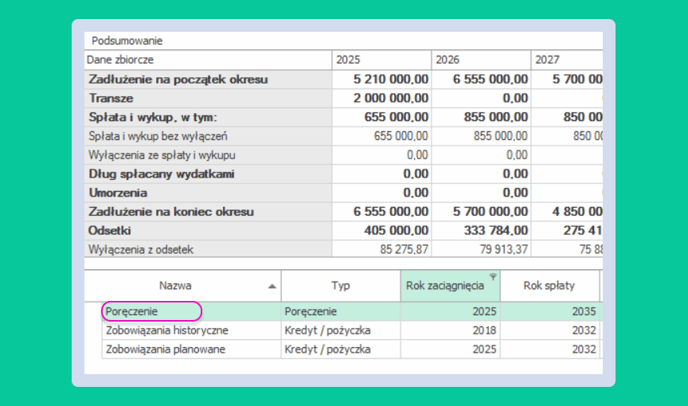This screenshot has width=688, height=406.
Task: Click the 6 555 000,00 end-of-period value for 2025
Action: 391,212
